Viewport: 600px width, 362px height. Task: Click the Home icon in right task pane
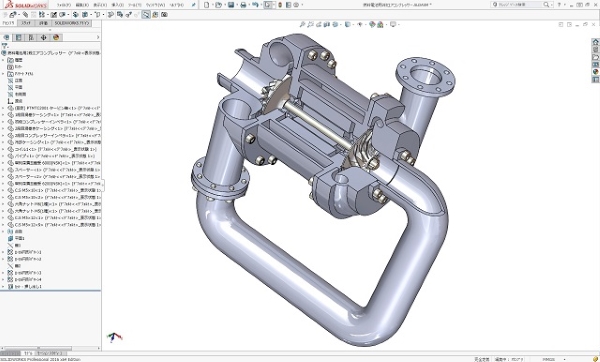[595, 42]
